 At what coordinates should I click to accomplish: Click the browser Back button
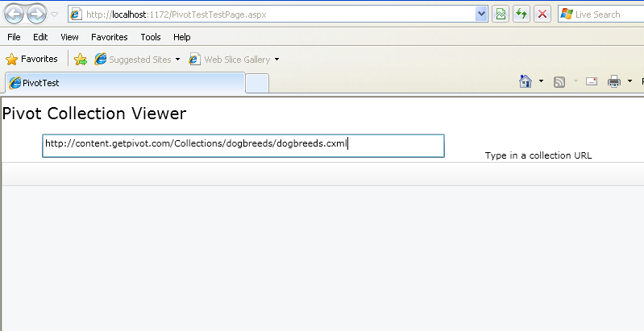tap(14, 14)
